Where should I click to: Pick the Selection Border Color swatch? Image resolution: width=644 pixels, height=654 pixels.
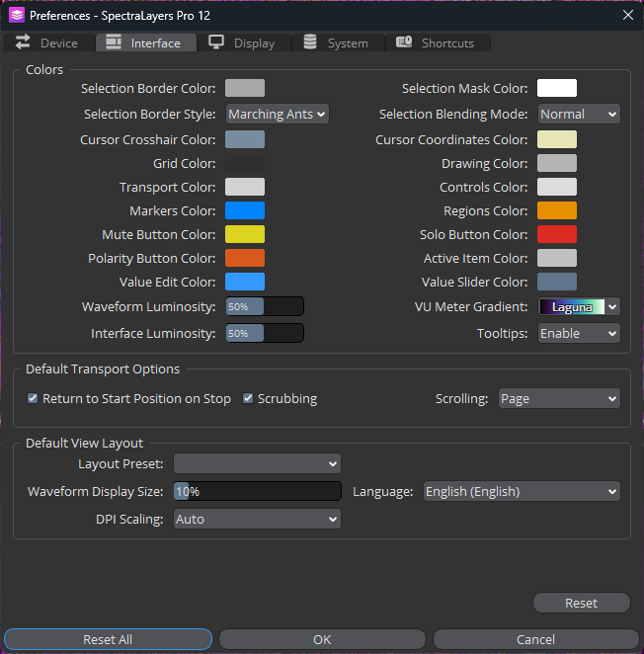click(x=245, y=88)
